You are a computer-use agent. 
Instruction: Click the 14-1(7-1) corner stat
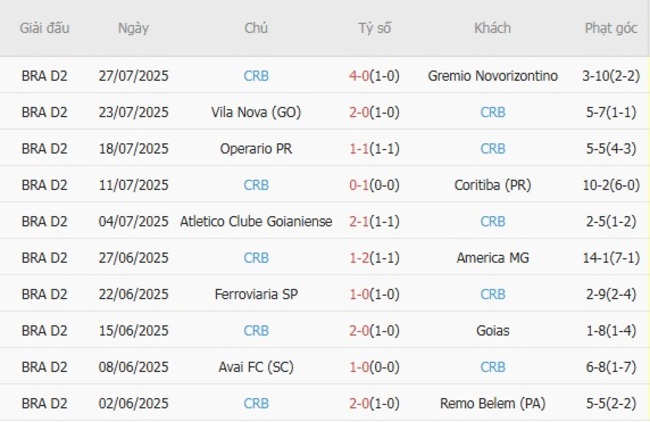[x=611, y=258]
